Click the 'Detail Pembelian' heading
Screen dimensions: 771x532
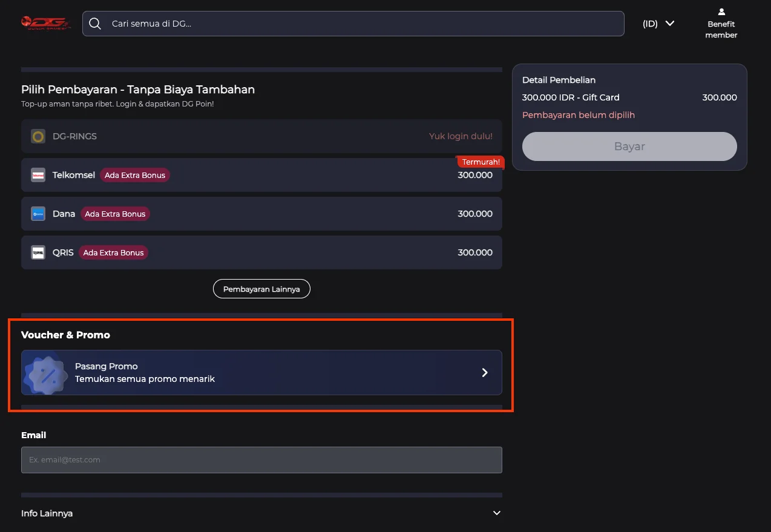(x=559, y=80)
